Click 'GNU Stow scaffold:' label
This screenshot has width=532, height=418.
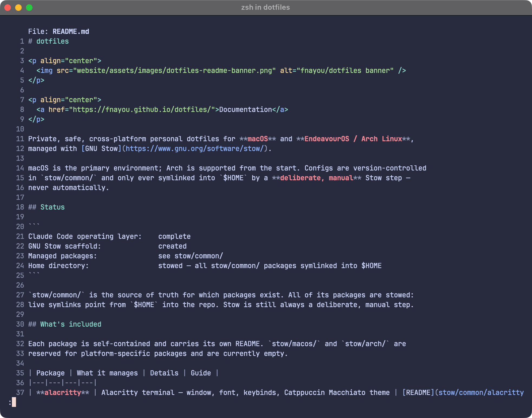[x=64, y=246]
